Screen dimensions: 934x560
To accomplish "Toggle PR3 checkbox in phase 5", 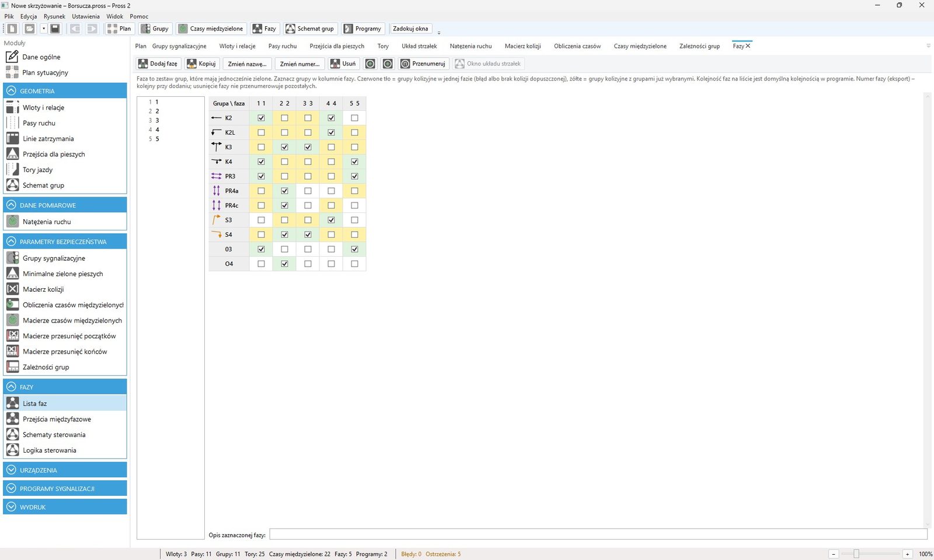I will point(354,176).
